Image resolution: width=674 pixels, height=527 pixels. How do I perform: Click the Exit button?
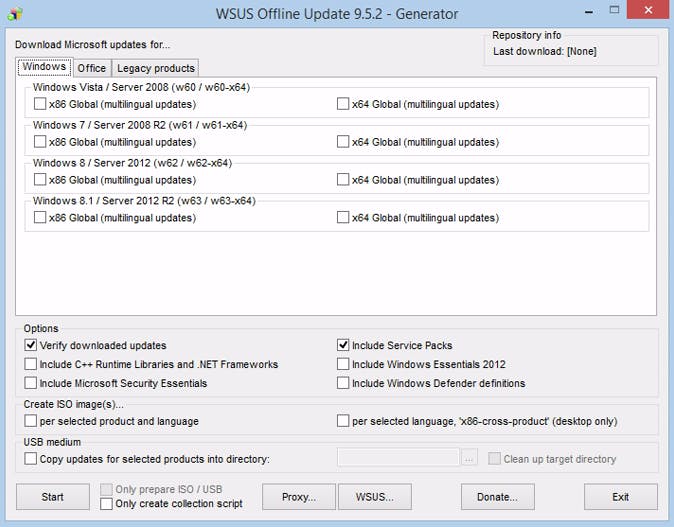620,497
